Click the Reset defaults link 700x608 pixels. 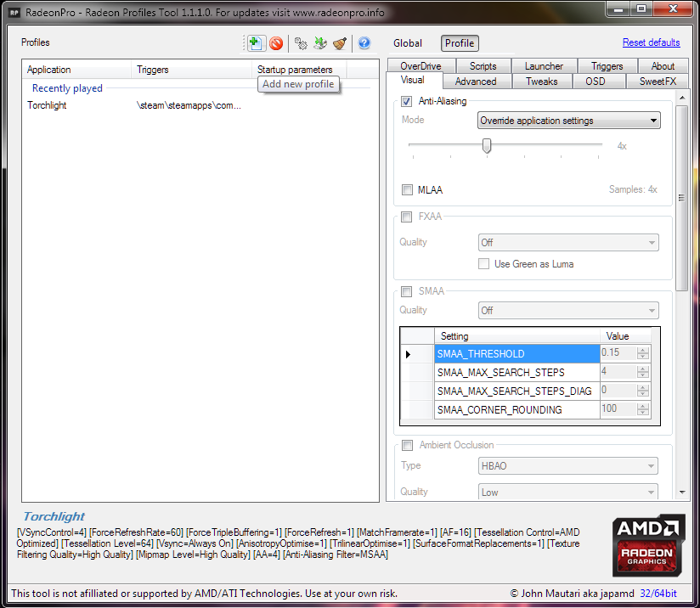click(x=651, y=42)
